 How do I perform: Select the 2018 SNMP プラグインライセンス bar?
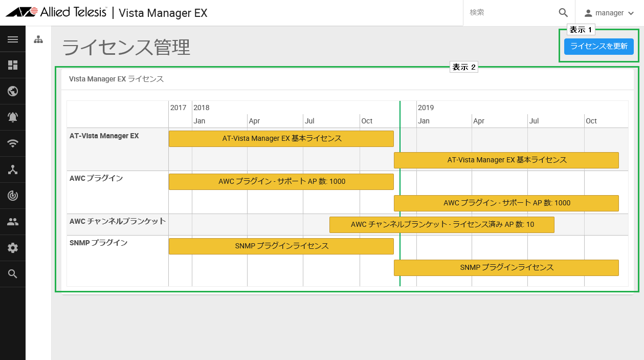281,246
